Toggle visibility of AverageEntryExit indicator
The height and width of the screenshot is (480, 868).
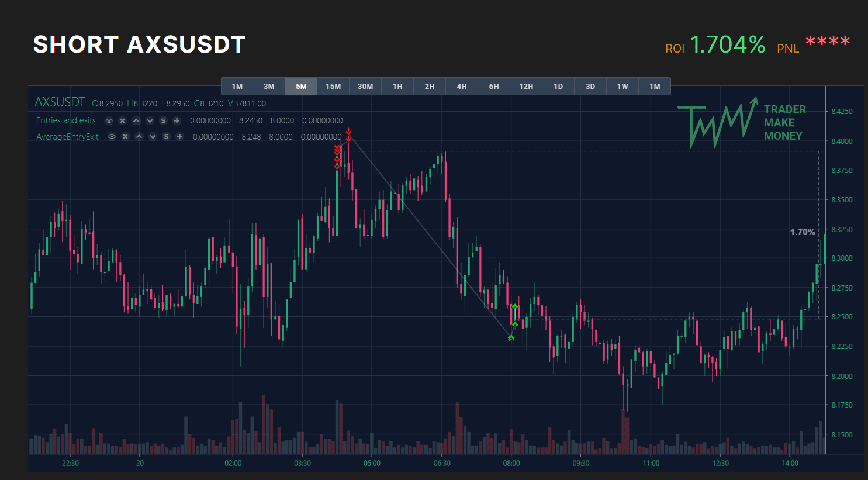[112, 137]
